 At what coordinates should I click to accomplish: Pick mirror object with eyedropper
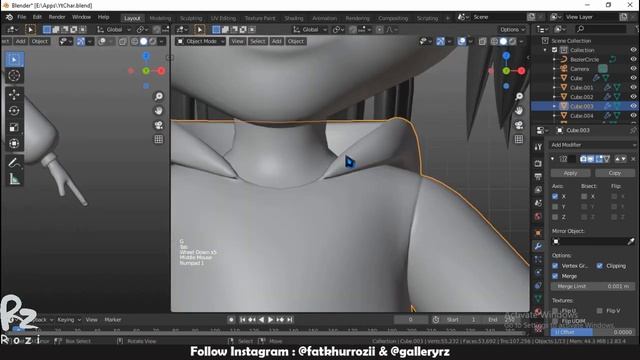(631, 242)
